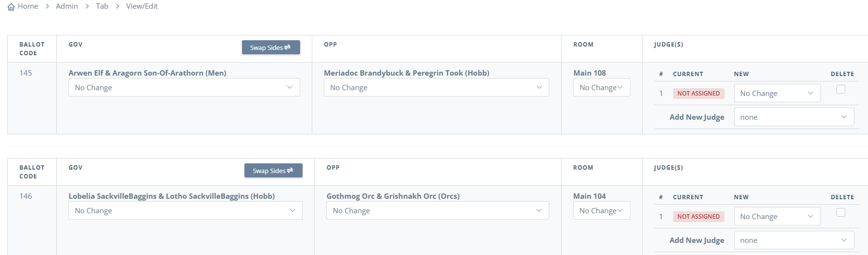Click the View/Edit breadcrumb item
868x255 pixels.
coord(142,6)
